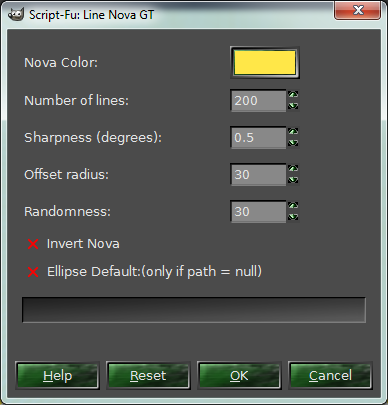Toggle the Invert Nova checkbox
Viewport: 388px width, 405px height.
33,244
